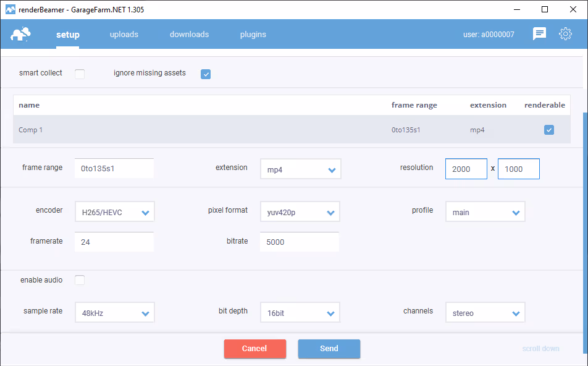Viewport: 588px width, 366px height.
Task: Click the mp4 extension cell in table
Action: pyautogui.click(x=477, y=130)
